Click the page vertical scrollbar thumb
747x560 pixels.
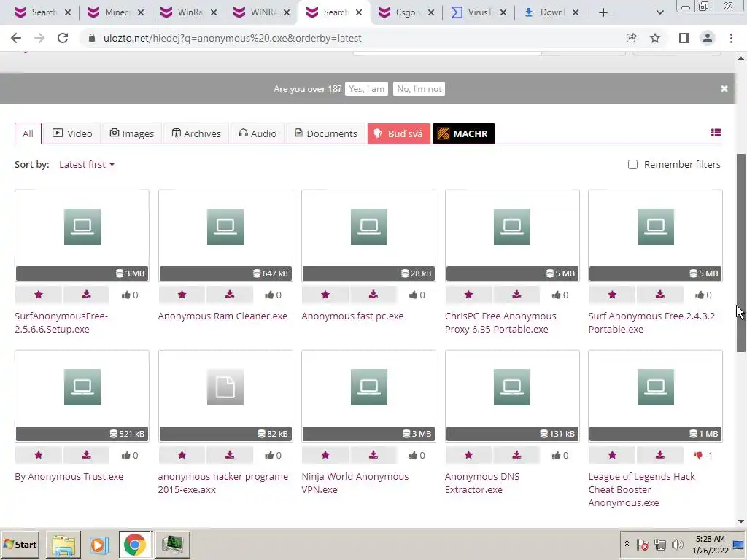(741, 252)
